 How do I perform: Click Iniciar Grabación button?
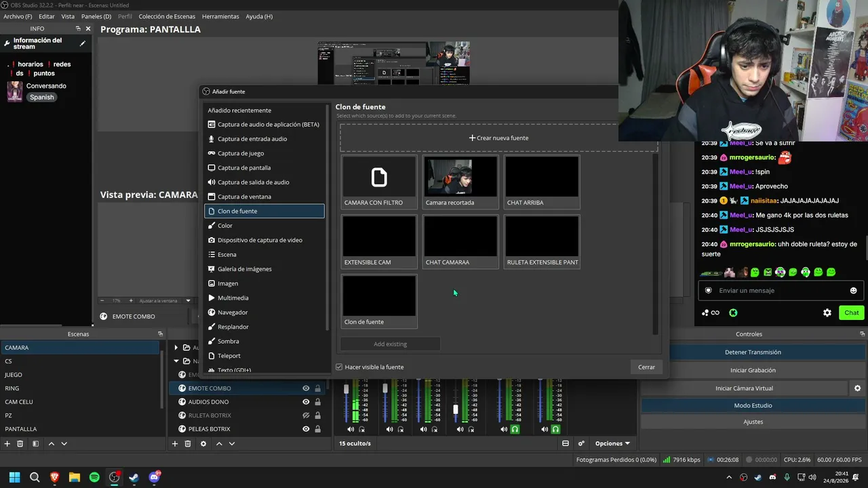(x=753, y=371)
